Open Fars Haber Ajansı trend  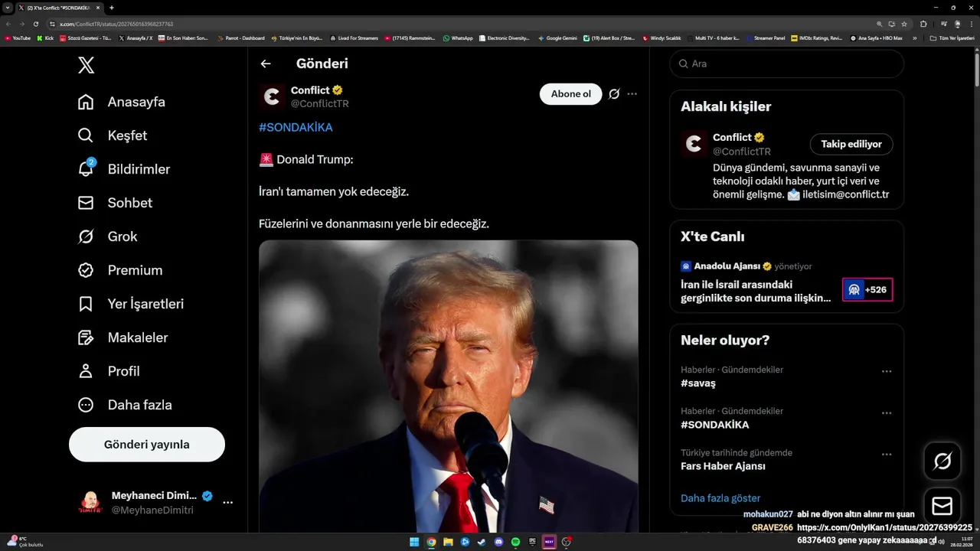723,466
